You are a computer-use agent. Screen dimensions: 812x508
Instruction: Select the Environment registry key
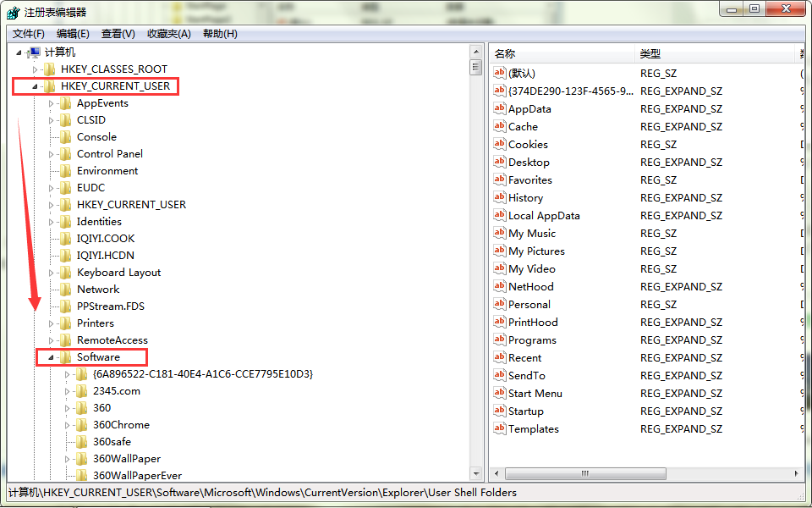point(107,171)
